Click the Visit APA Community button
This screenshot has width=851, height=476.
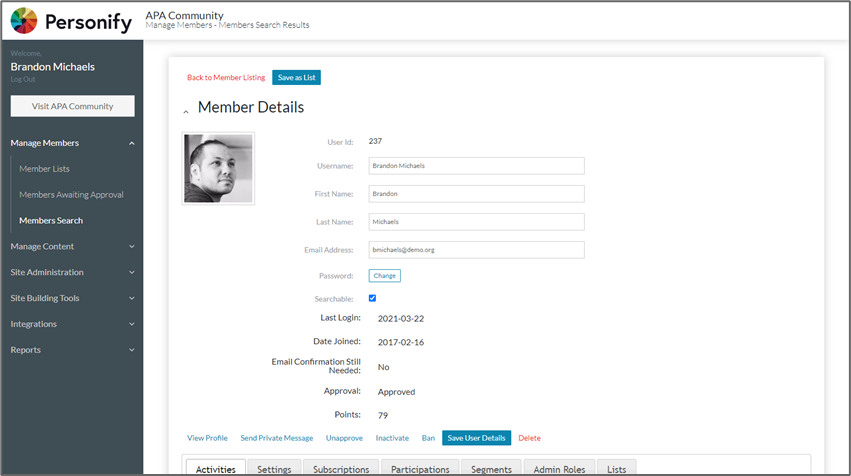[x=72, y=106]
